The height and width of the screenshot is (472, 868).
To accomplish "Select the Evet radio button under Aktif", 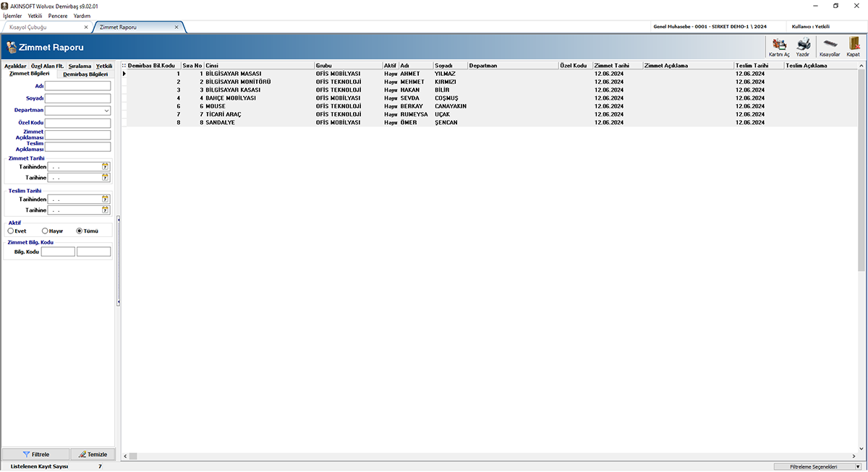I will [11, 231].
